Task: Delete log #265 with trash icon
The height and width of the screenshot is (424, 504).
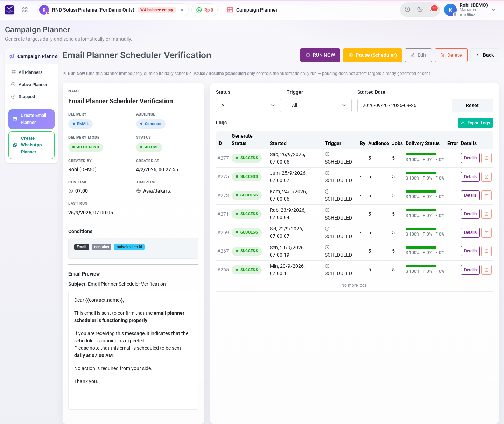Action: point(486,270)
